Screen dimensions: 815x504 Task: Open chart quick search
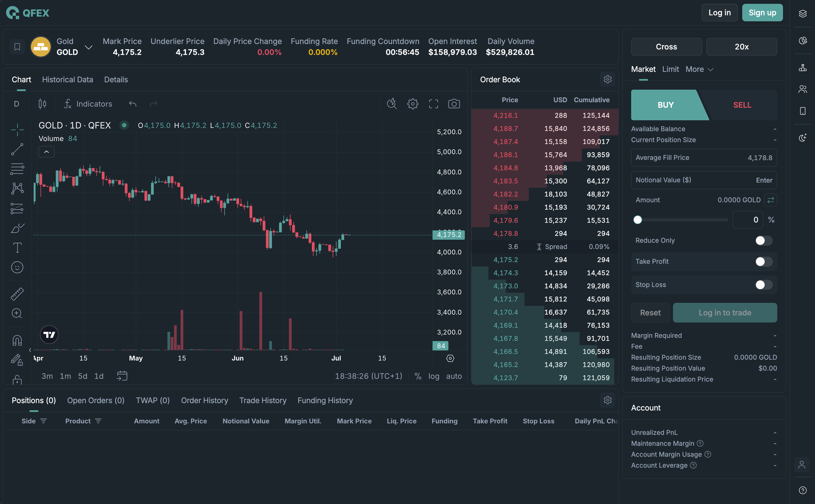click(x=392, y=104)
